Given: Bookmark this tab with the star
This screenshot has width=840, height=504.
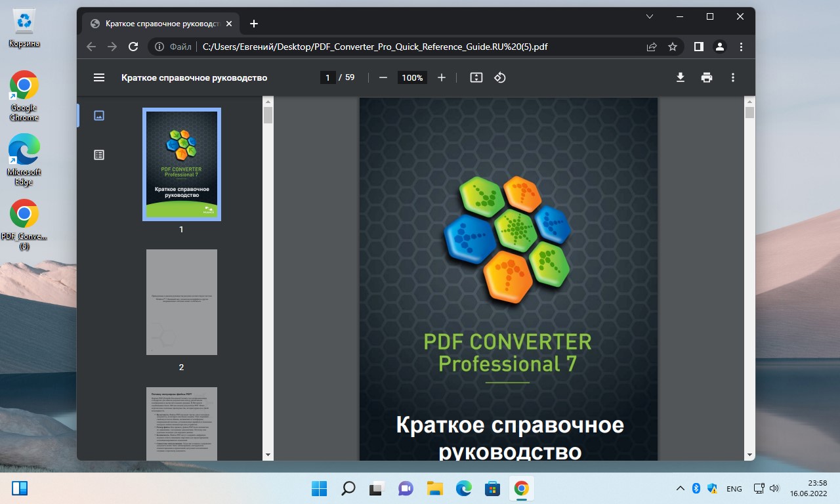Looking at the screenshot, I should pyautogui.click(x=673, y=47).
